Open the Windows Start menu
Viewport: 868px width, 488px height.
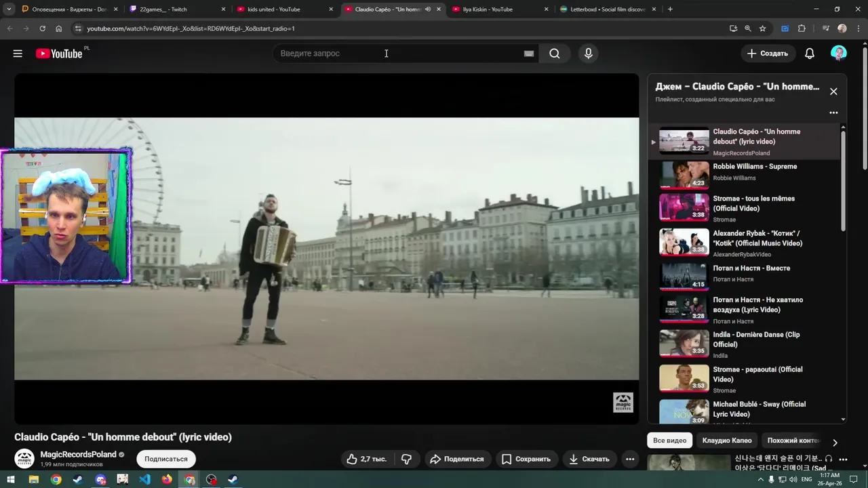click(11, 479)
